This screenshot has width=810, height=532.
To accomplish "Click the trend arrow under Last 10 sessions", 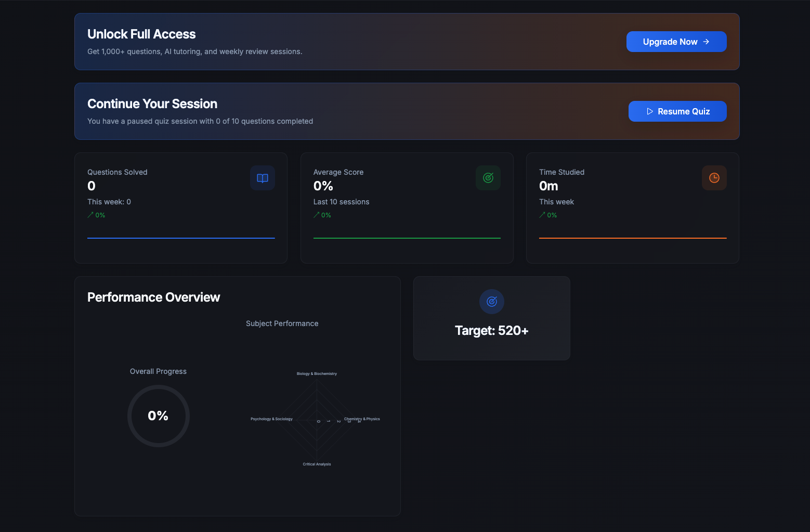I will 316,215.
